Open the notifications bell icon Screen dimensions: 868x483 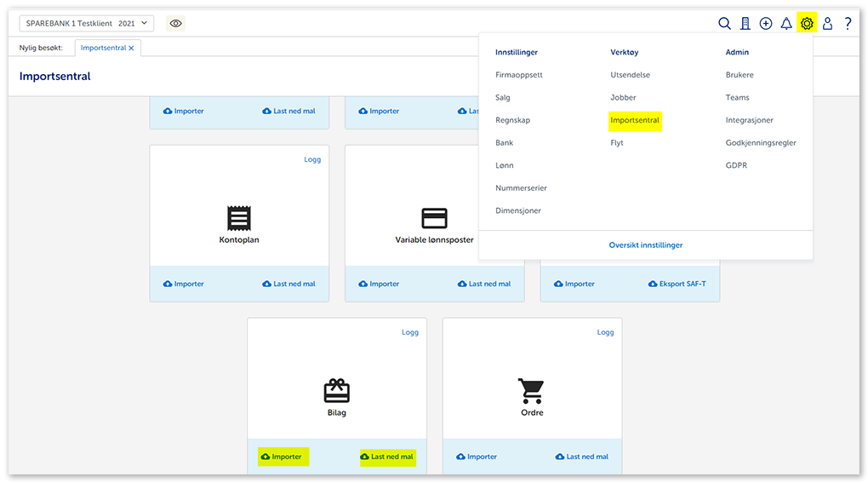[786, 24]
